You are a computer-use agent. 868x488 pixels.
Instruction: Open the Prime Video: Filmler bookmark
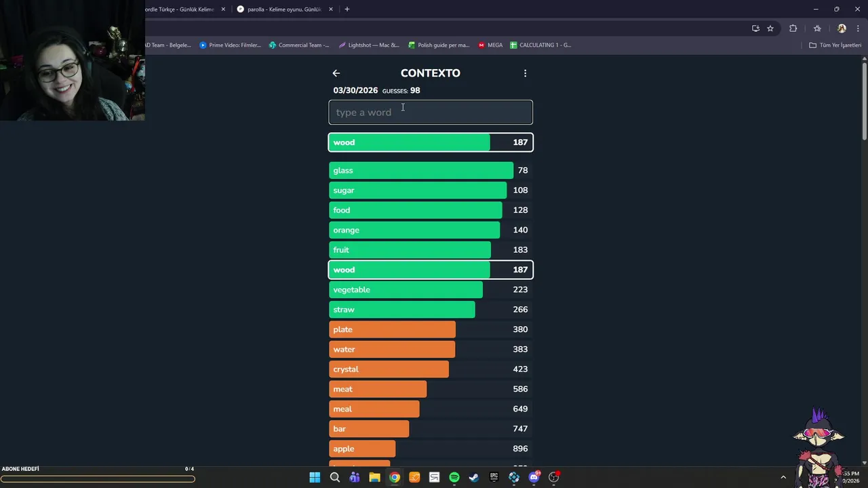pos(230,45)
